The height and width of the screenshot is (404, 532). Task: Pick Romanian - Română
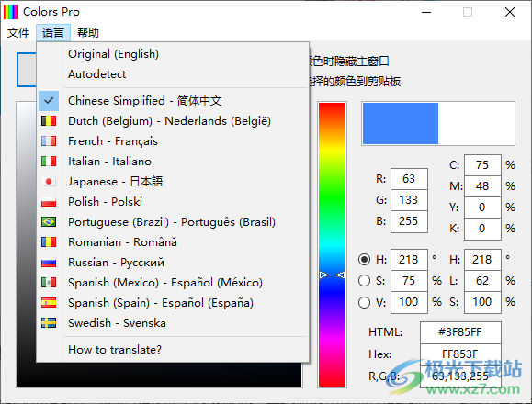173,242
